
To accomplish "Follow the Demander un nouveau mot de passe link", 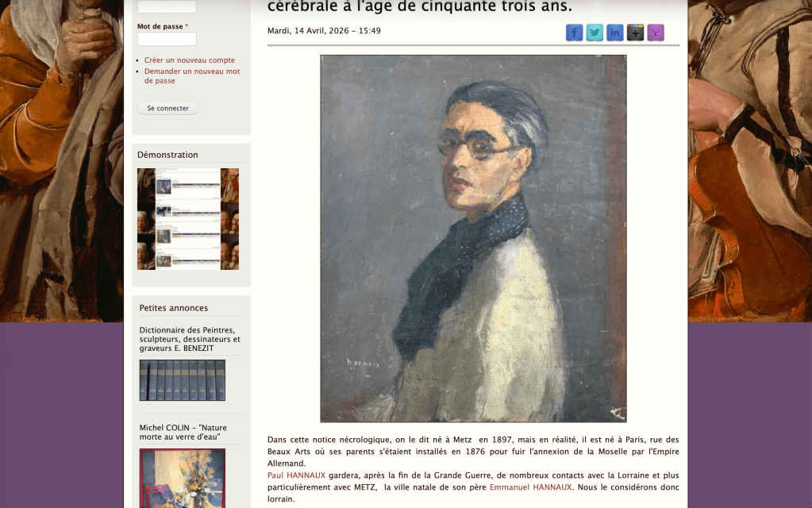I will [192, 76].
